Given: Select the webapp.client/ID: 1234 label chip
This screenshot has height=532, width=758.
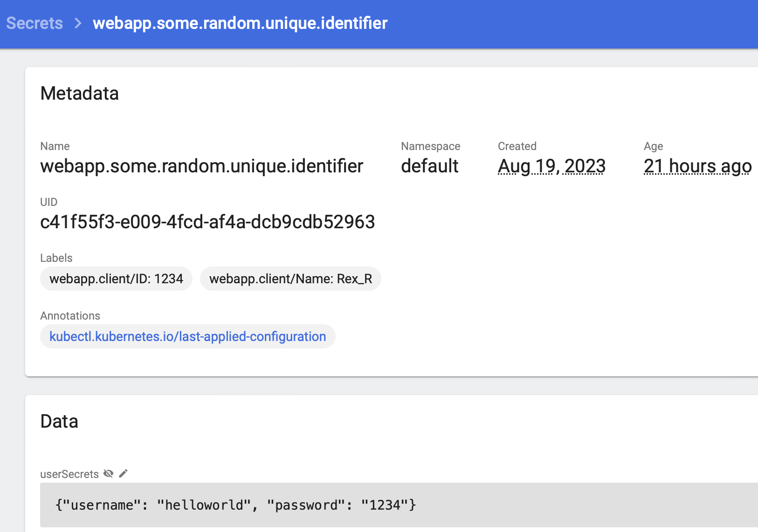Looking at the screenshot, I should point(116,279).
